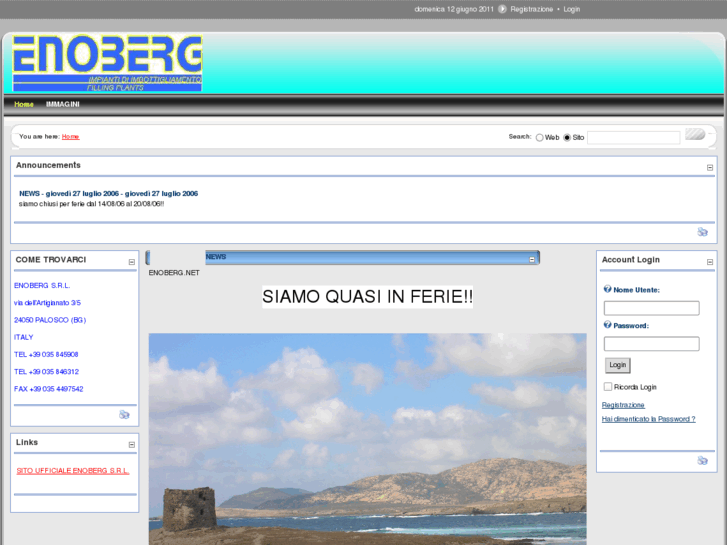Screen dimensions: 727x545
Task: Collapse the Links panel
Action: tap(132, 445)
